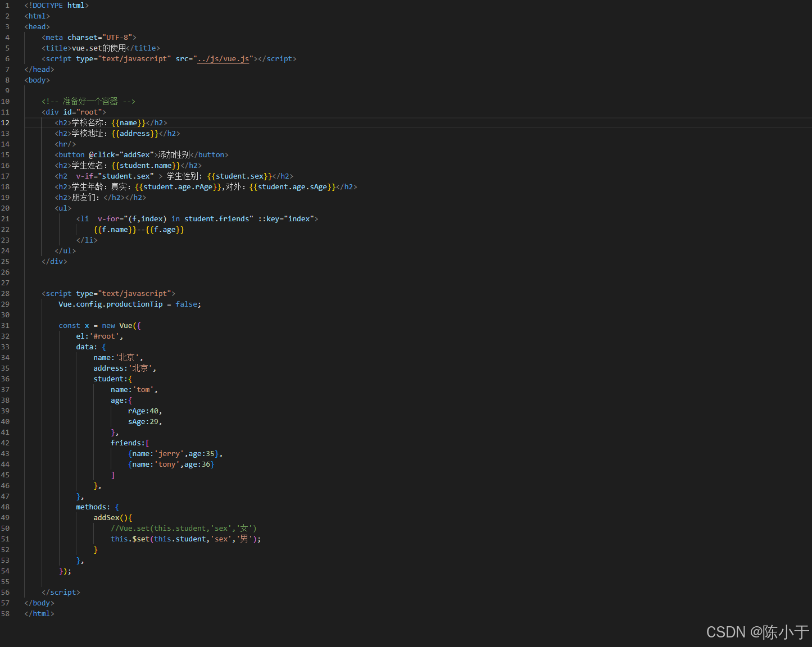The width and height of the screenshot is (812, 647).
Task: Click line number 51 in the gutter
Action: (5, 539)
